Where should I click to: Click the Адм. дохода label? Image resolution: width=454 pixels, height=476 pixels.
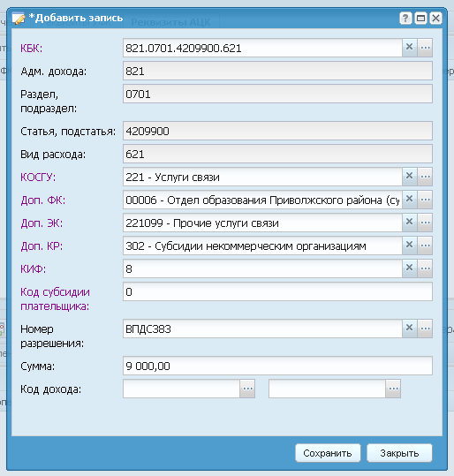point(54,72)
